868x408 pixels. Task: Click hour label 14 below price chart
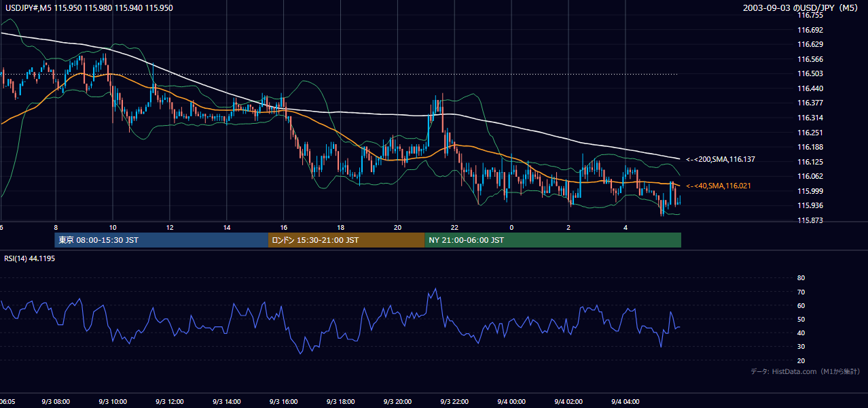pos(227,227)
